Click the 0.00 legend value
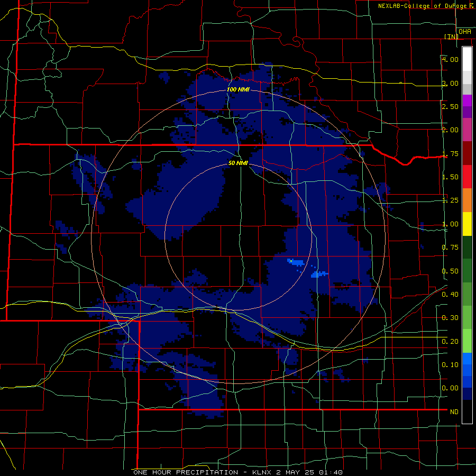Viewport: 476px width, 476px height. pos(450,388)
